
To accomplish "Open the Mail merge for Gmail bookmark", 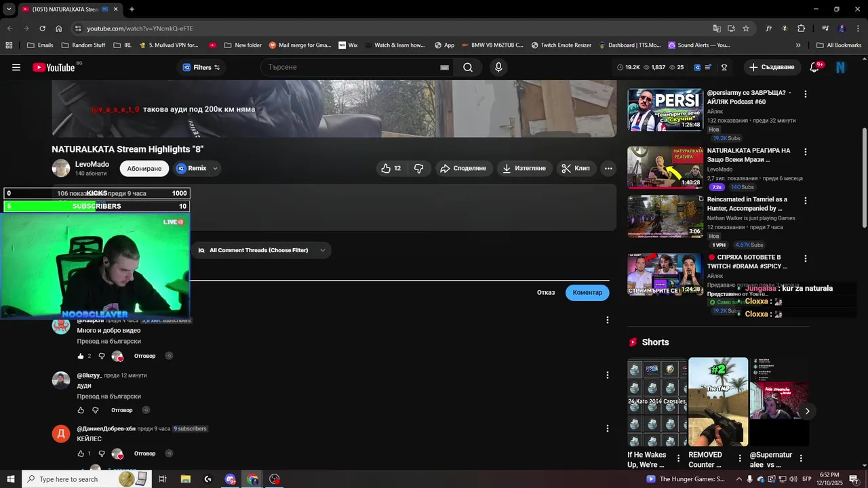I will (x=300, y=45).
